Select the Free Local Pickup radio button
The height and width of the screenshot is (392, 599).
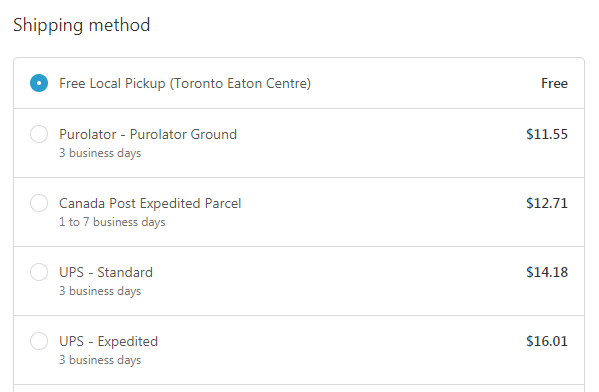click(39, 83)
